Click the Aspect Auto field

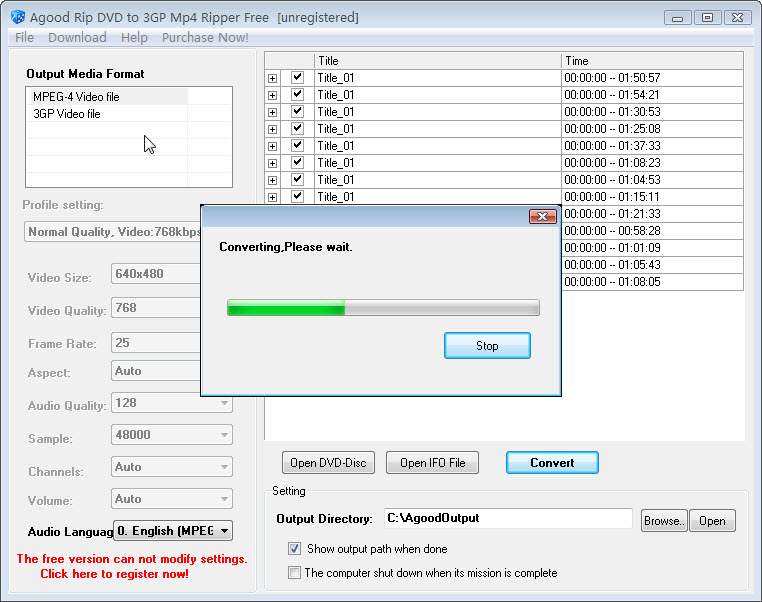coord(156,371)
